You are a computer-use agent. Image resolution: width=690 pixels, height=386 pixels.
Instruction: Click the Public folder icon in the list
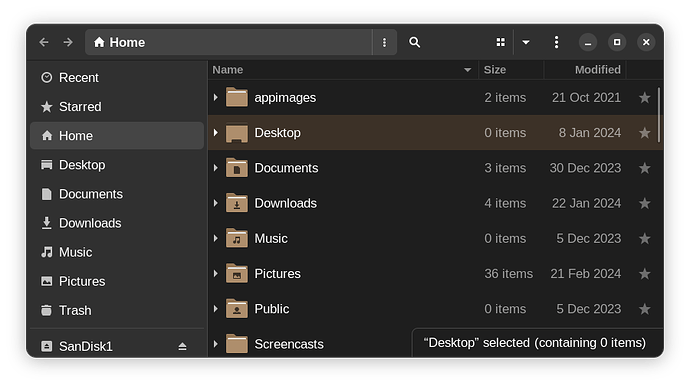(x=237, y=308)
